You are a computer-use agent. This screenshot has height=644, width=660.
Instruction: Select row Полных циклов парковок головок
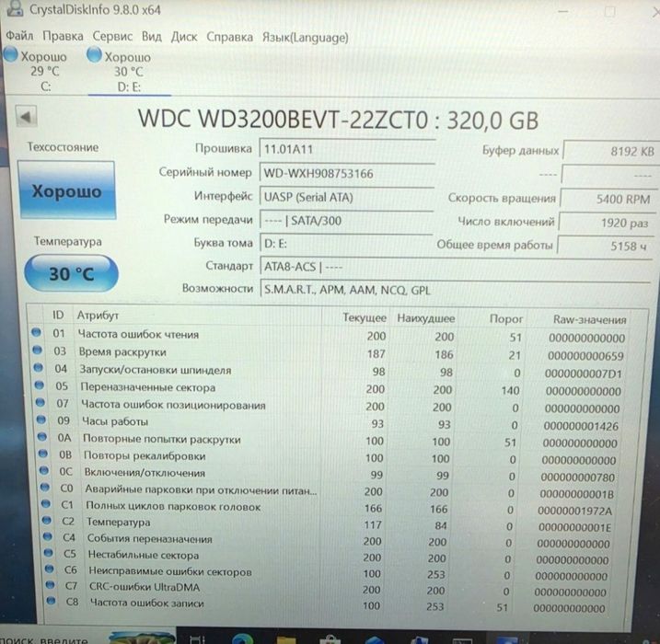(330, 508)
